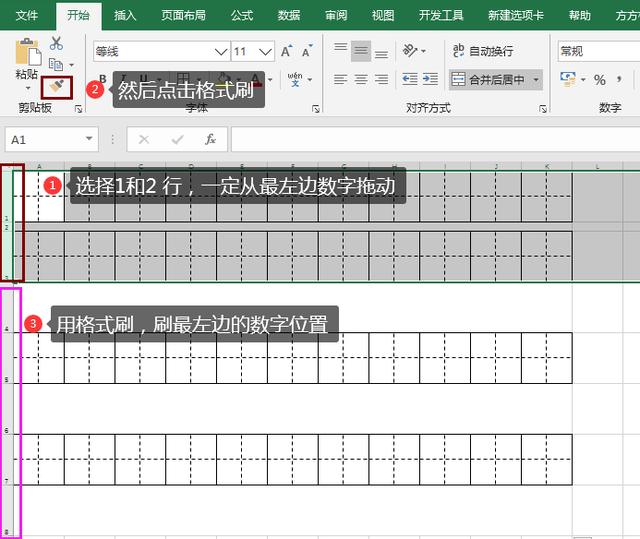This screenshot has height=539, width=640.
Task: Open the Name Box dropdown arrow
Action: (89, 139)
